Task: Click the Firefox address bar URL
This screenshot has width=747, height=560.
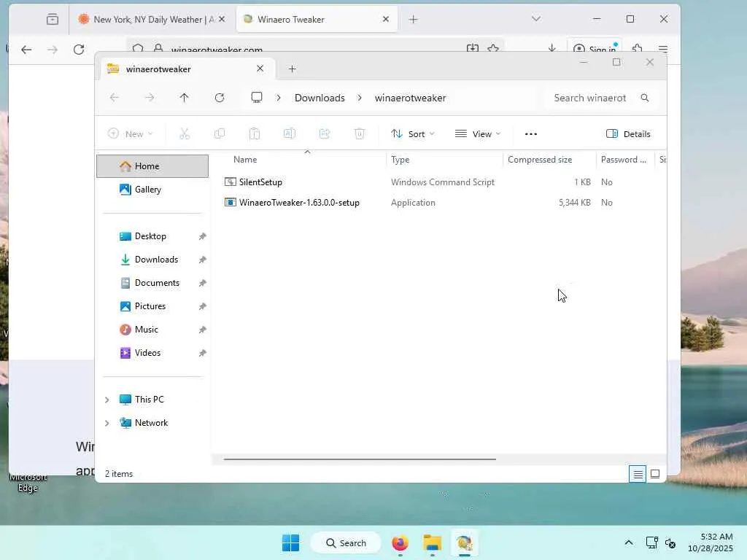Action: pos(217,50)
